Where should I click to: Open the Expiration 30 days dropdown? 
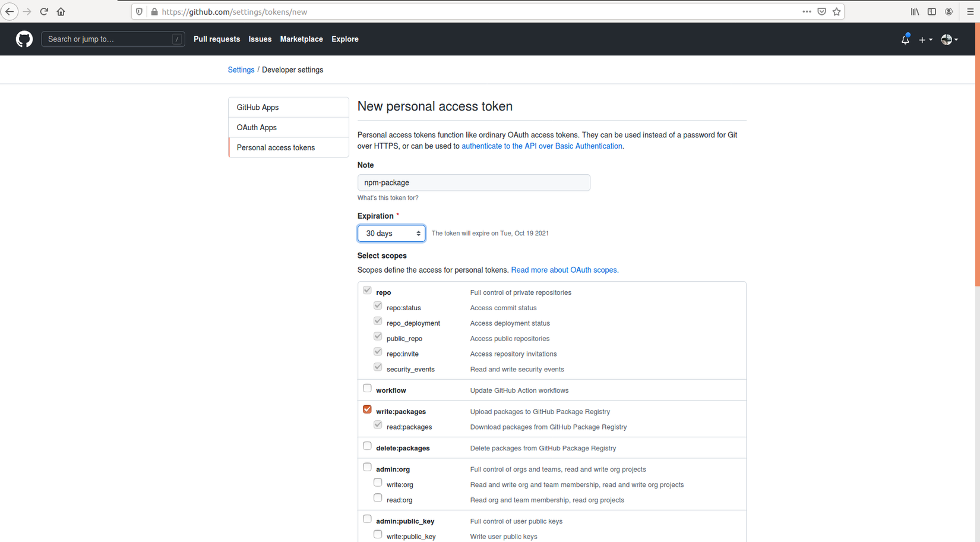(x=391, y=234)
